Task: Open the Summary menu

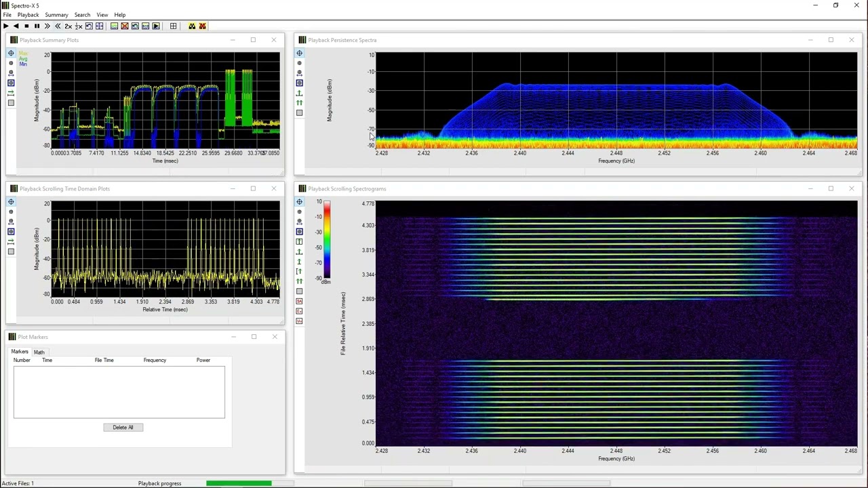Action: click(x=56, y=14)
